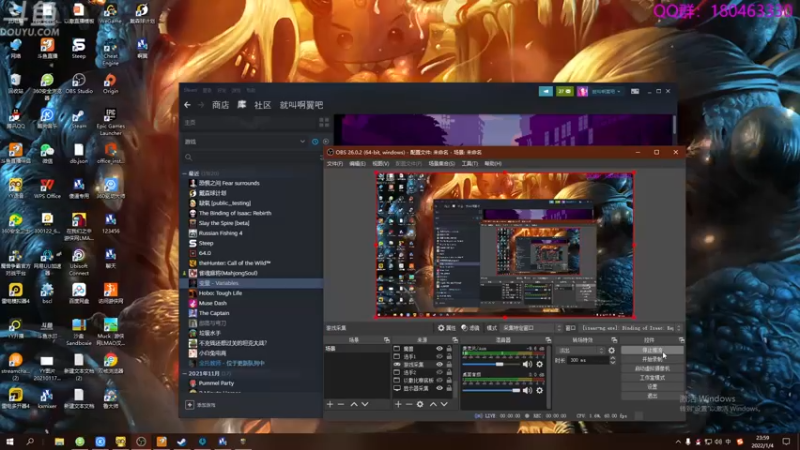The image size is (800, 450).
Task: Open Steam profile name dropdown
Action: 606,91
